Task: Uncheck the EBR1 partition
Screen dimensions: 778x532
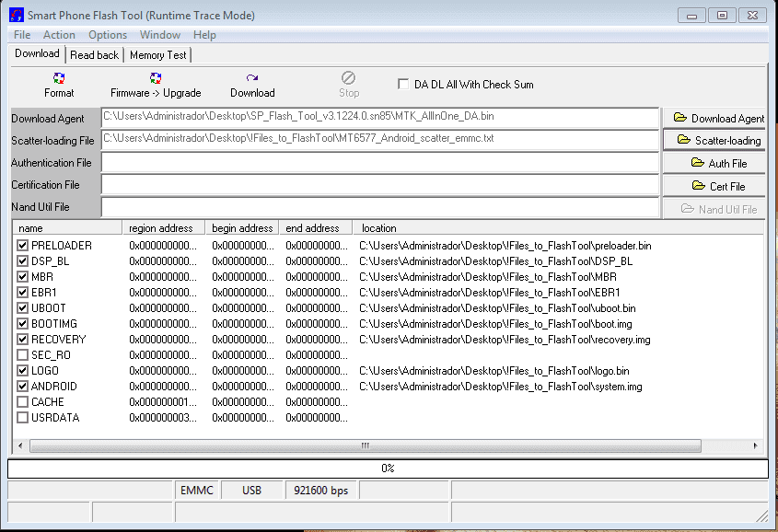Action: 22,293
